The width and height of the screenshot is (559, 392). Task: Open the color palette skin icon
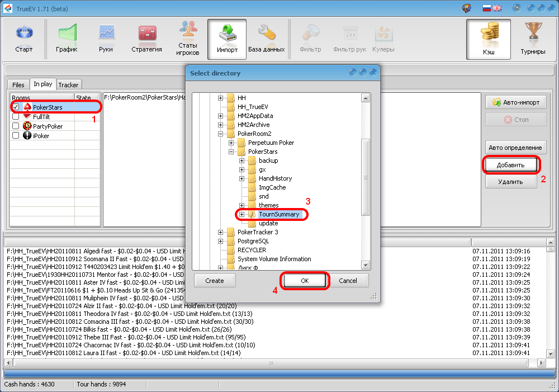click(x=467, y=8)
